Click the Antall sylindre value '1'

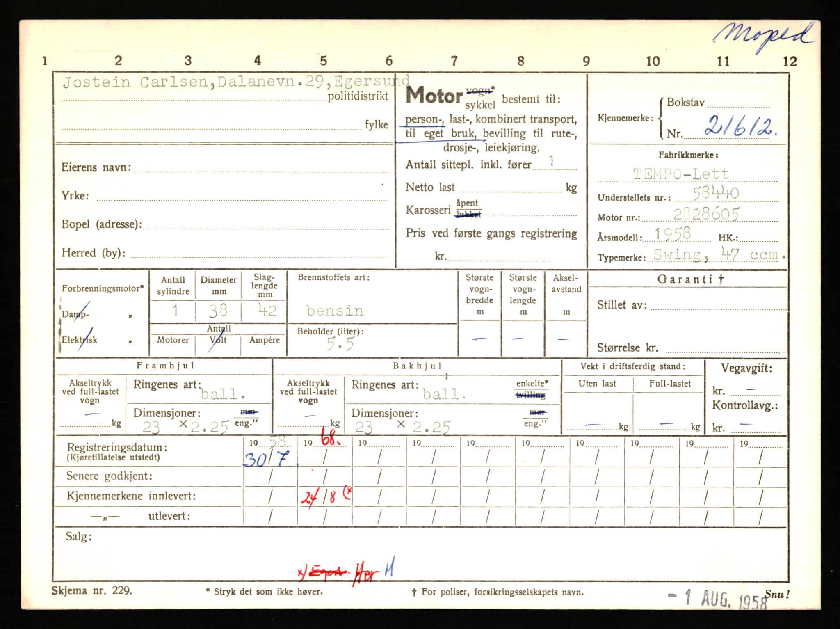(x=175, y=310)
